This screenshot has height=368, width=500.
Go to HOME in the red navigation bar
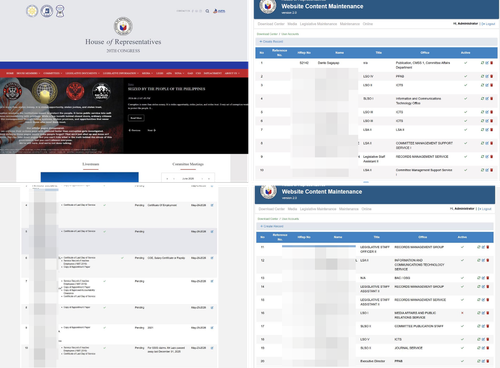pyautogui.click(x=10, y=73)
